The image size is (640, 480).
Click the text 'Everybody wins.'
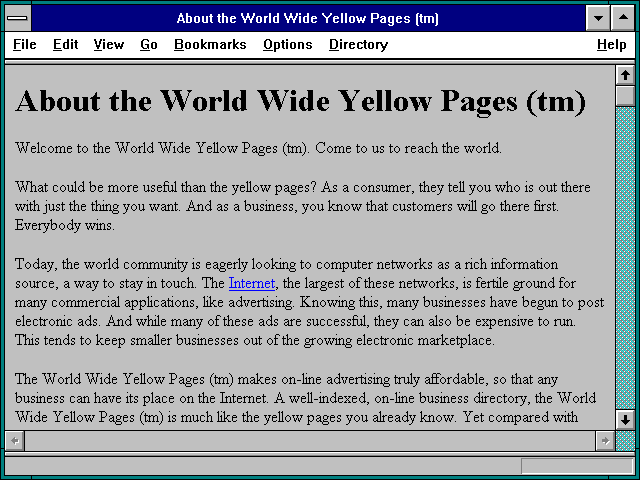64,225
